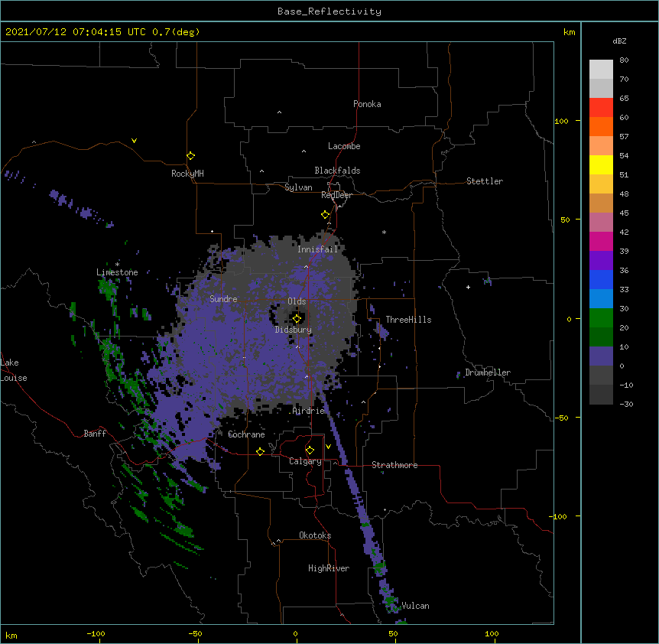Select the Drumheller label

click(488, 372)
